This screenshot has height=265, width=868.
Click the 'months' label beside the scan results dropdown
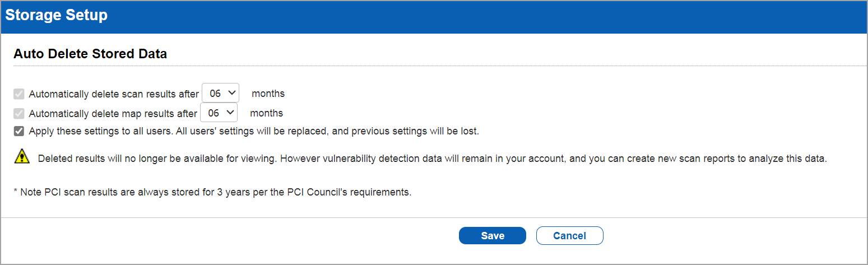click(x=268, y=94)
